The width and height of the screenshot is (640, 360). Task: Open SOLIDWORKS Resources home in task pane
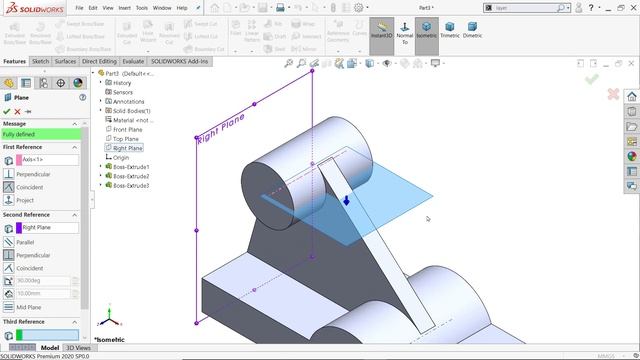[632, 97]
